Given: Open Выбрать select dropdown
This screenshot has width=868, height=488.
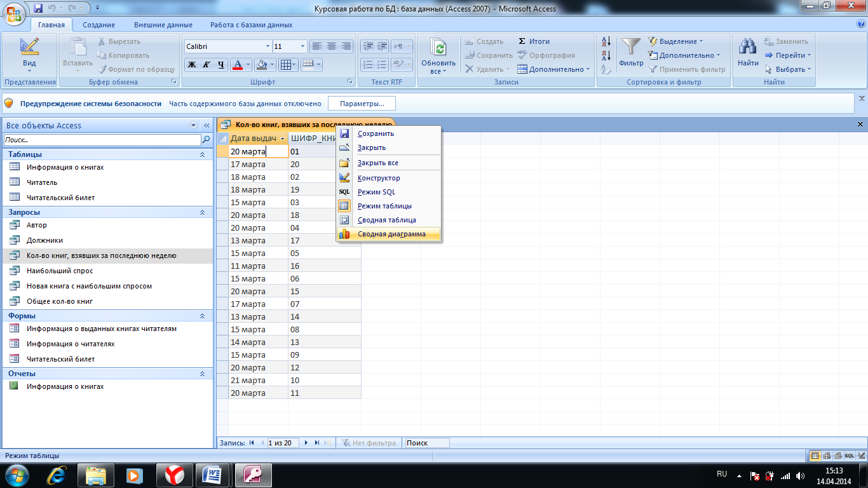Looking at the screenshot, I should coord(788,69).
